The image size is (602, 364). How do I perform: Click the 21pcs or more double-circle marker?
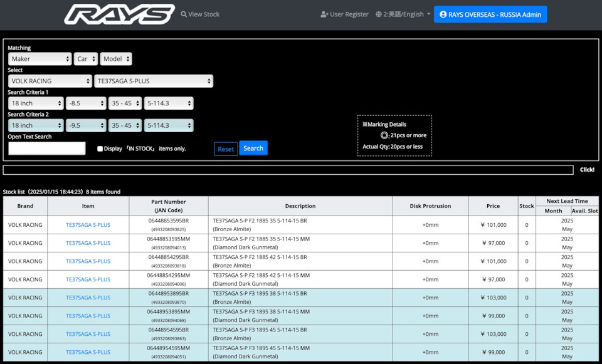coord(384,135)
